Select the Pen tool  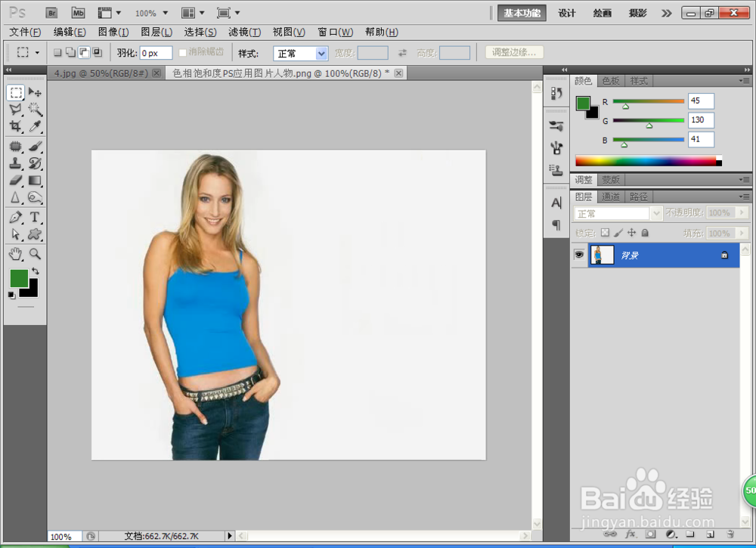(16, 217)
